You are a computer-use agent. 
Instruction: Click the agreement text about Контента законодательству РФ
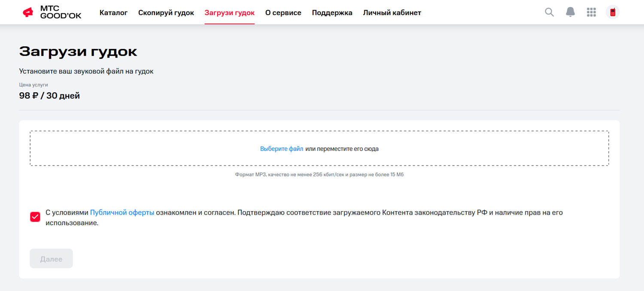[x=386, y=212]
